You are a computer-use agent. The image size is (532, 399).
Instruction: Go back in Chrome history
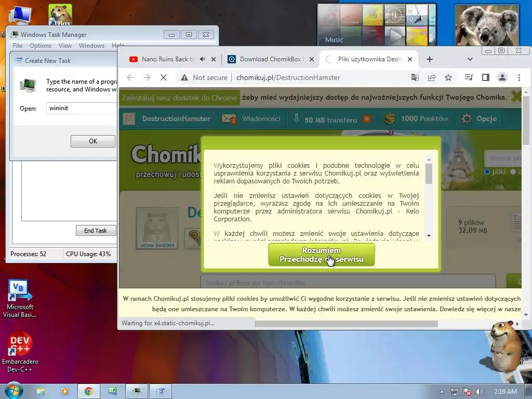(130, 77)
